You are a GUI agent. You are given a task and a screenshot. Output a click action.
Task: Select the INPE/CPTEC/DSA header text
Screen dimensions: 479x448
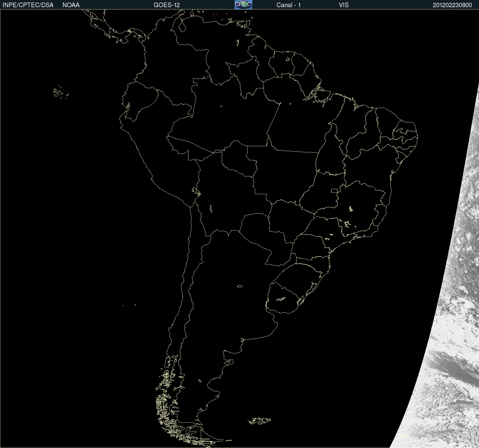(28, 5)
